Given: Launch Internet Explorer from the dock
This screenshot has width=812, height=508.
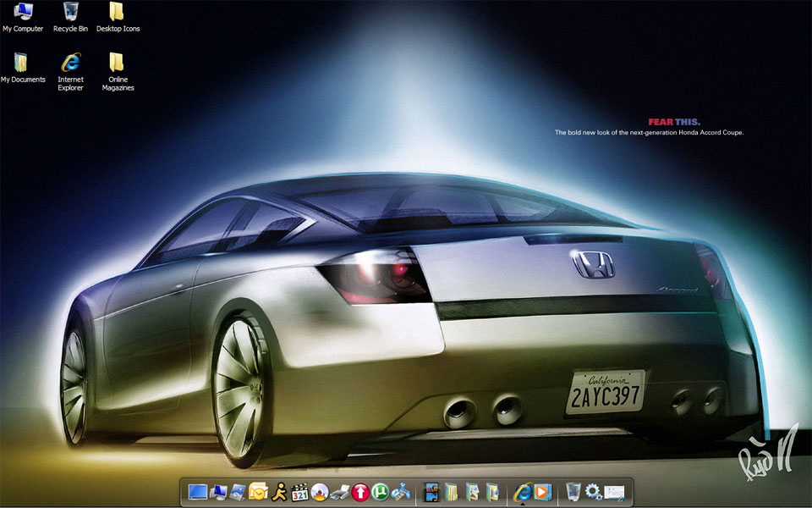Looking at the screenshot, I should tap(523, 491).
